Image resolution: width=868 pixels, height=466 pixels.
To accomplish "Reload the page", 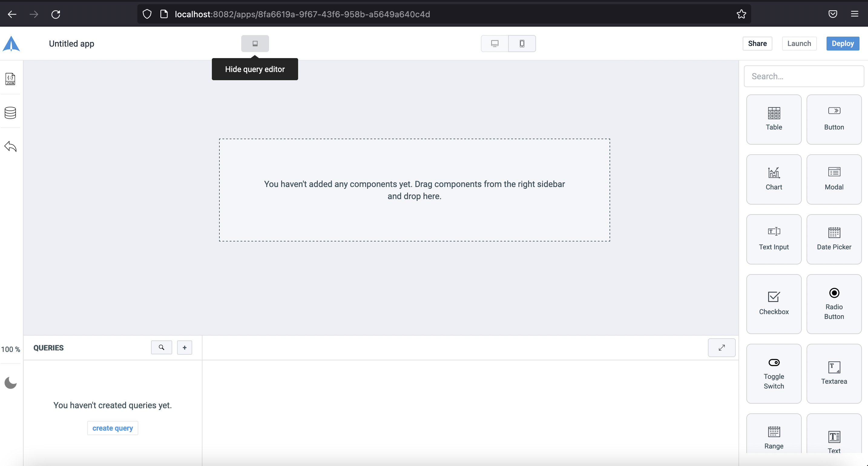I will point(56,14).
